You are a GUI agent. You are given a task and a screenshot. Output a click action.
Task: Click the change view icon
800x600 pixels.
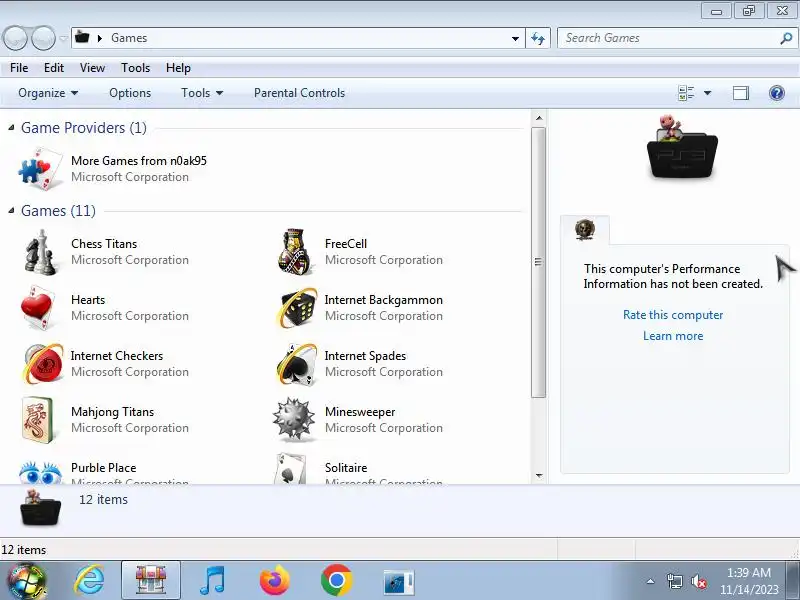pyautogui.click(x=686, y=93)
